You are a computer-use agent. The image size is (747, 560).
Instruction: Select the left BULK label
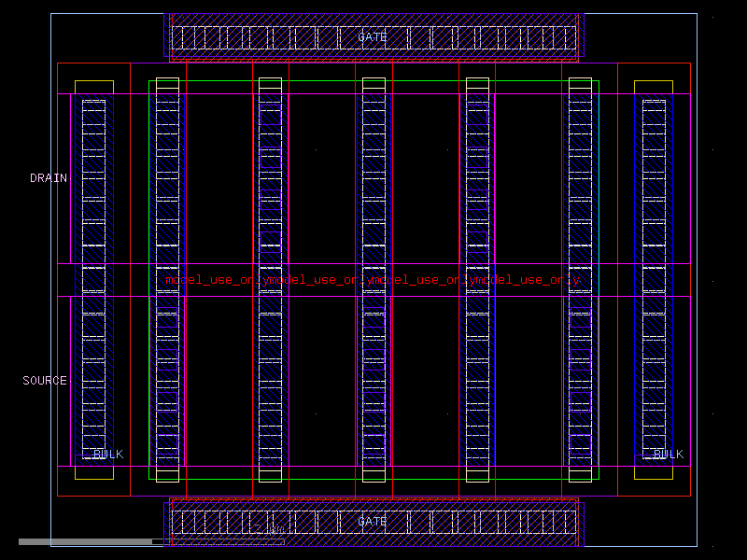click(x=107, y=455)
